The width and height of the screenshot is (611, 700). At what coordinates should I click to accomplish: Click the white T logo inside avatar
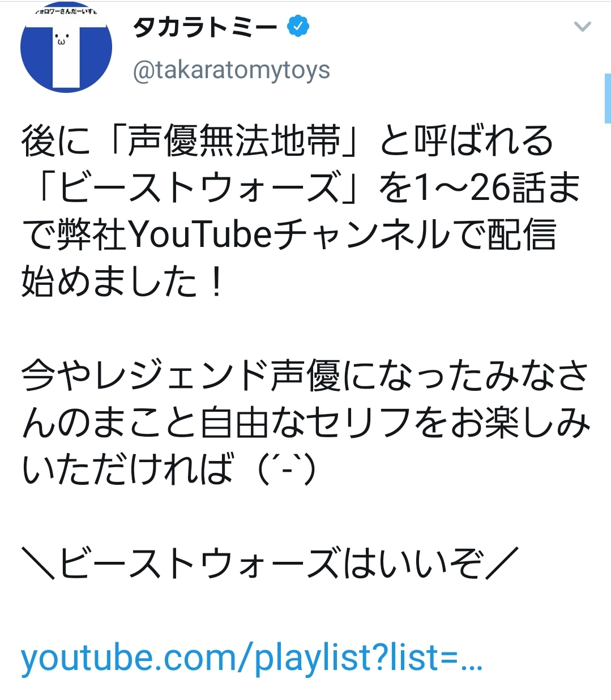tap(66, 55)
